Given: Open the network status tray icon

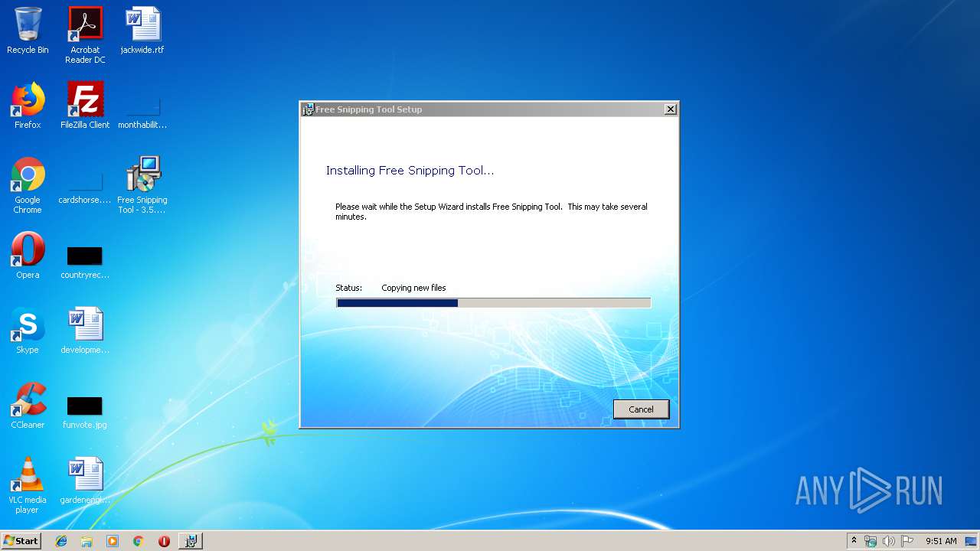Looking at the screenshot, I should coord(871,541).
